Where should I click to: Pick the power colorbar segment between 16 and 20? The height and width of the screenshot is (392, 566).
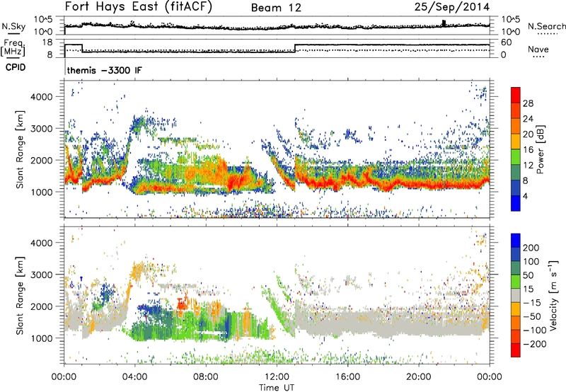pos(516,142)
